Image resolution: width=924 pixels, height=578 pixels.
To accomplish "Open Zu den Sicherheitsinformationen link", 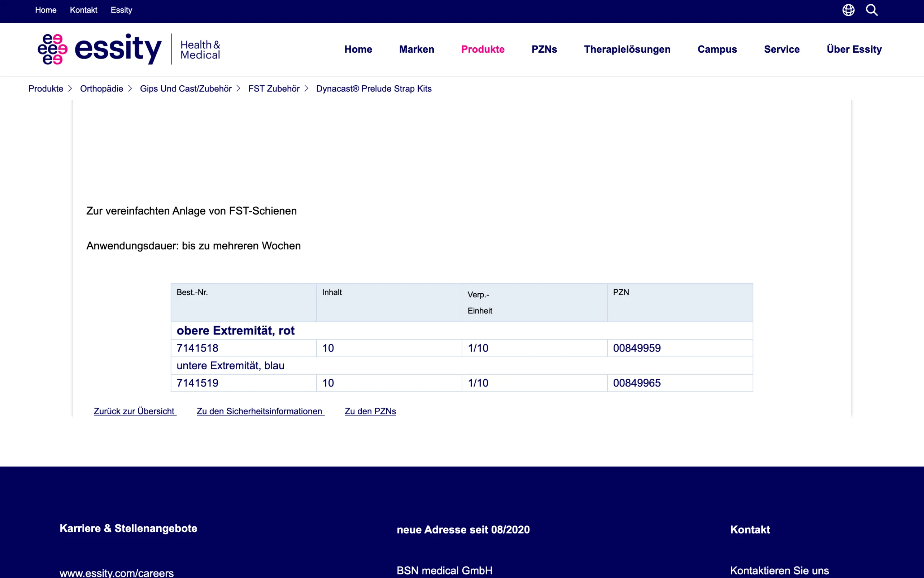I will (260, 411).
